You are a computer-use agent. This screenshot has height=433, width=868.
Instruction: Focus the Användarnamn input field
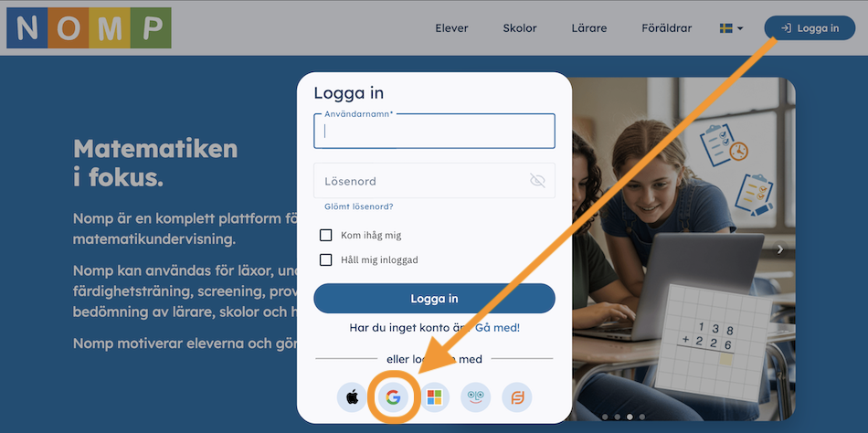pyautogui.click(x=435, y=132)
